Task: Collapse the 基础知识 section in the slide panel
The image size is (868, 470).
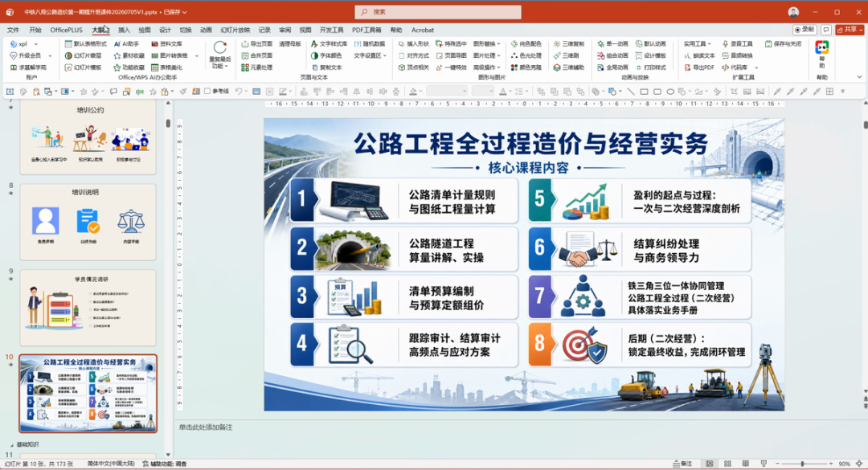Action: 11,444
